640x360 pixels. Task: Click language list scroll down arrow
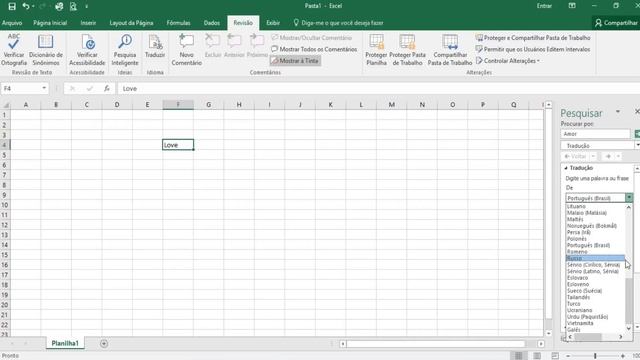[629, 328]
